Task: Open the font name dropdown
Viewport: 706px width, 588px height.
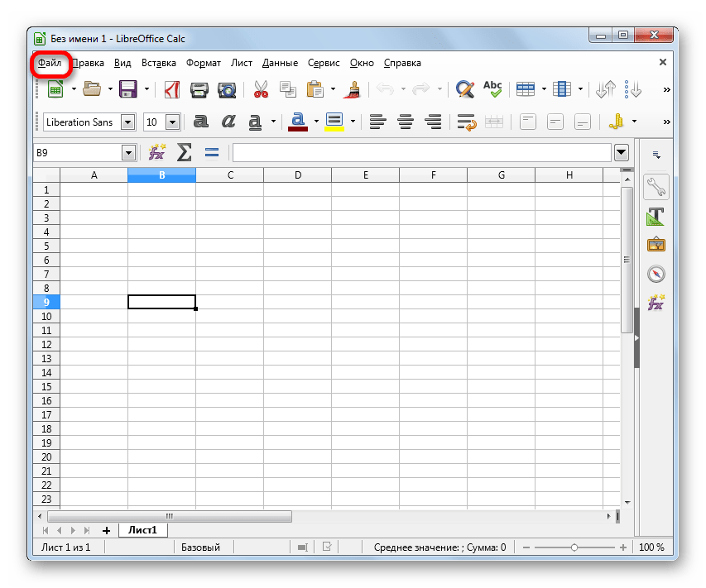Action: pos(127,122)
